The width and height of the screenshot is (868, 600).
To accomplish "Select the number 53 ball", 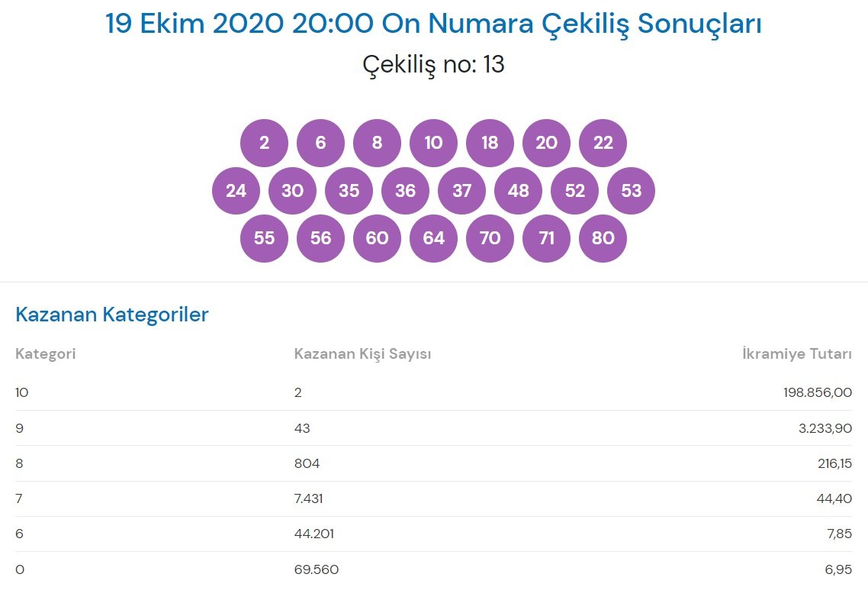I will [x=631, y=190].
